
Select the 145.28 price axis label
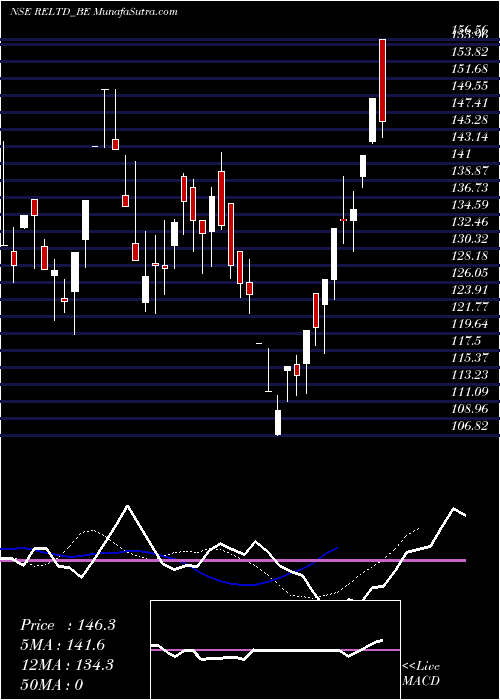(x=469, y=120)
